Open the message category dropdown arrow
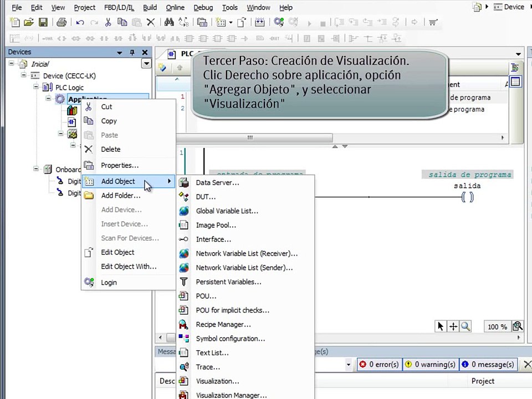The width and height of the screenshot is (532, 399). [x=349, y=365]
